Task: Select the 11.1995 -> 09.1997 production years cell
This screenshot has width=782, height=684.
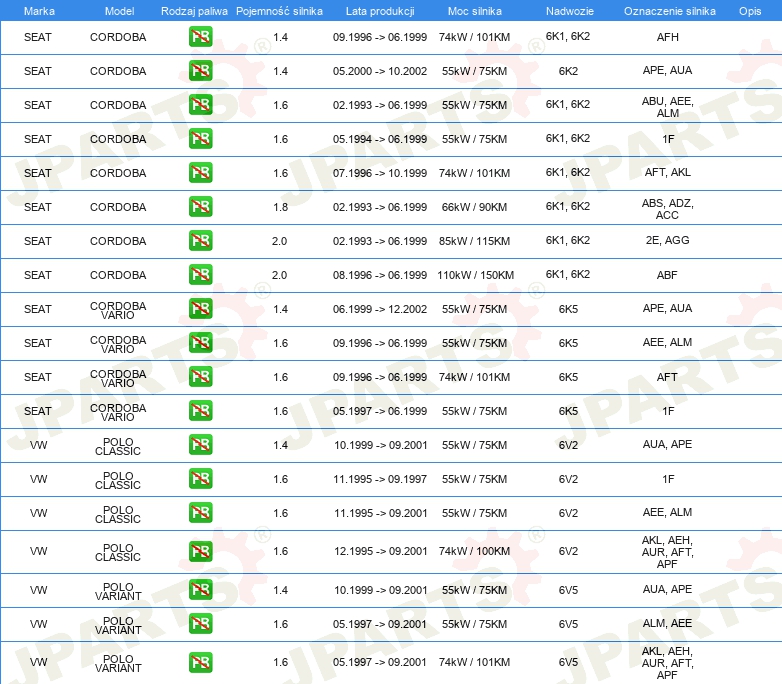Action: (x=380, y=479)
